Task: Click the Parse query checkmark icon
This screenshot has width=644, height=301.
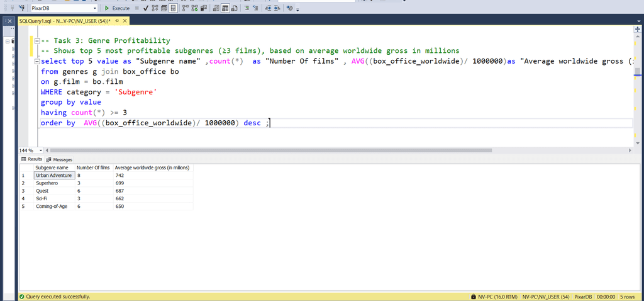Action: (146, 8)
